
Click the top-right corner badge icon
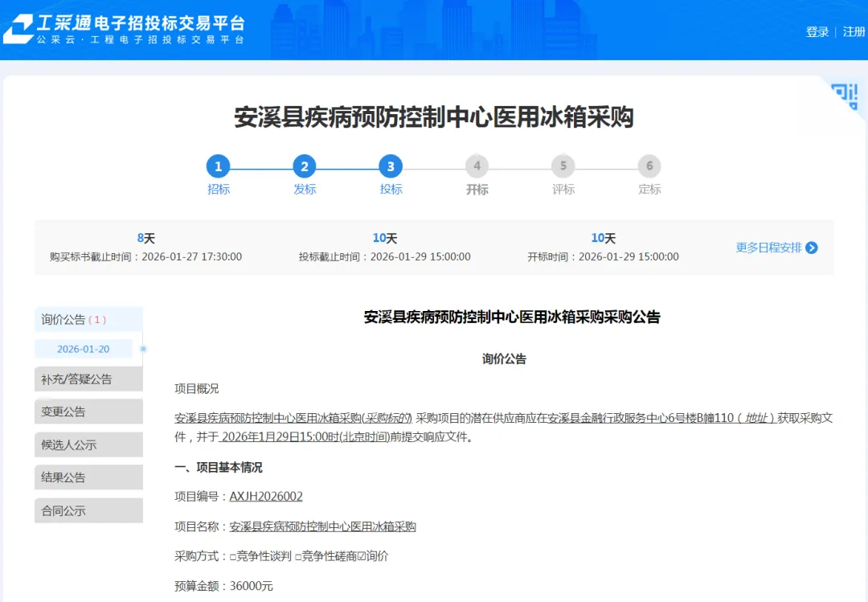pos(845,96)
